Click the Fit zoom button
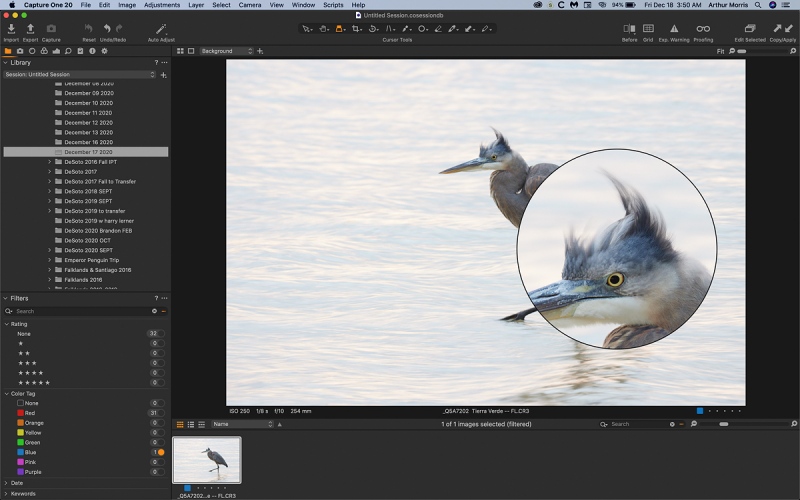Viewport: 800px width, 500px height. coord(720,52)
